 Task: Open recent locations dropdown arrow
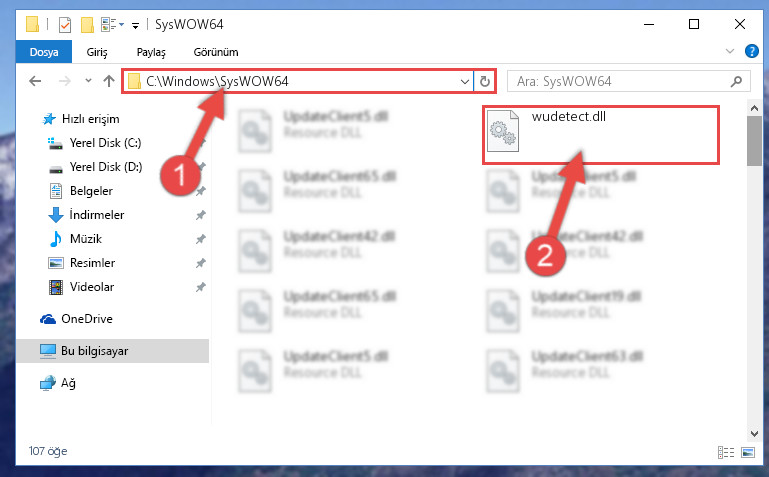(88, 80)
